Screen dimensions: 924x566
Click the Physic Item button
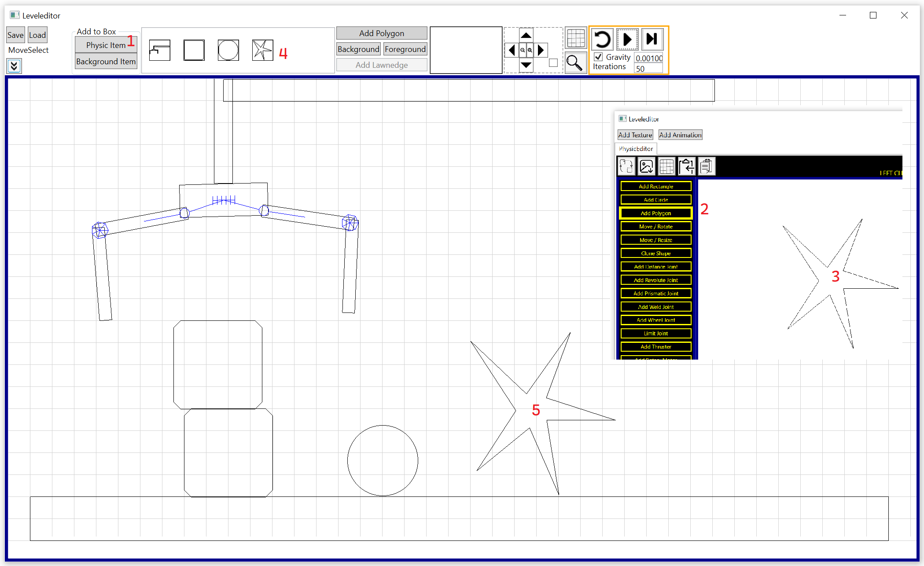[106, 45]
